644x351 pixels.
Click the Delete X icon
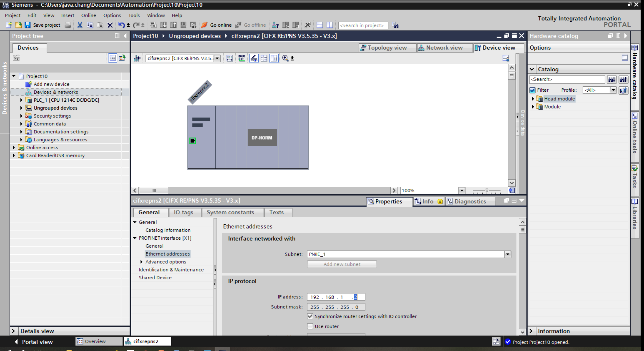click(110, 25)
